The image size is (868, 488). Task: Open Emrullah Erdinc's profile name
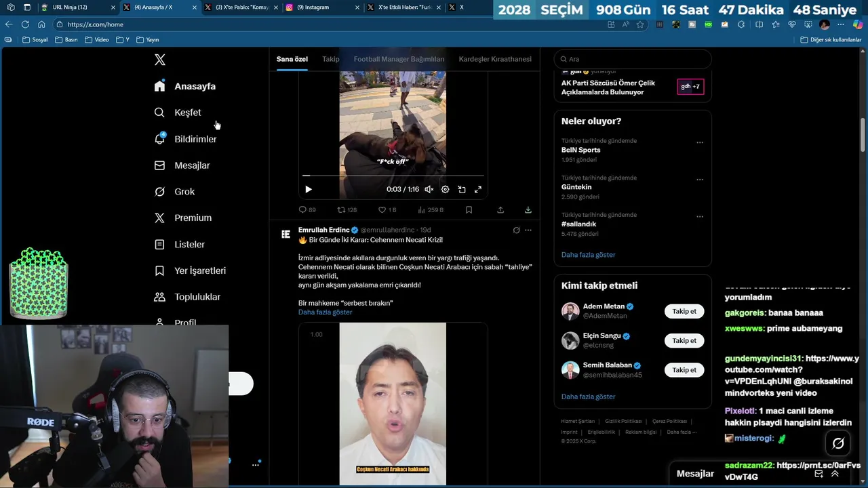click(x=323, y=230)
